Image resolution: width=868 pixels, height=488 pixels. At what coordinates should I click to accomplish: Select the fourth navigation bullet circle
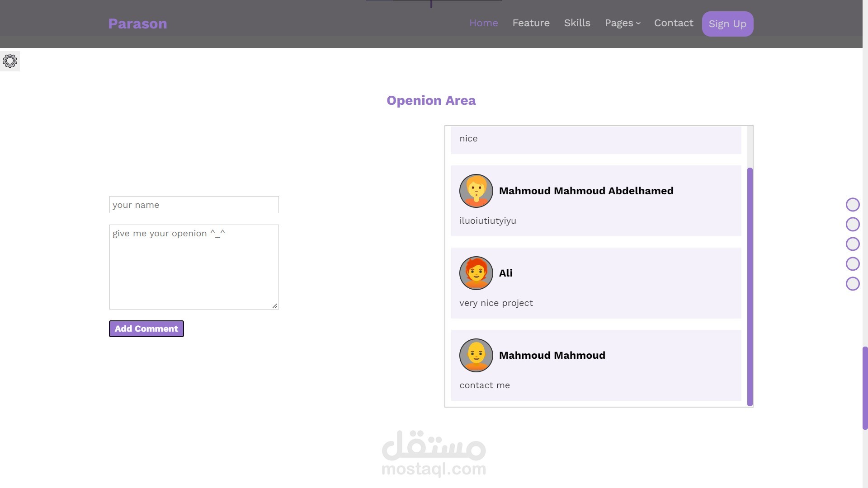tap(853, 263)
